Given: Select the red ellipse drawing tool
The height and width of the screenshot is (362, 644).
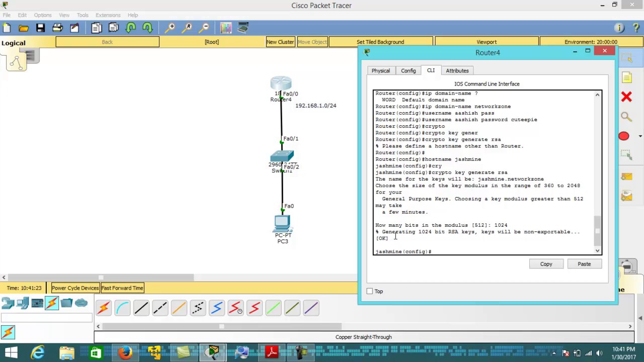Looking at the screenshot, I should (x=624, y=136).
